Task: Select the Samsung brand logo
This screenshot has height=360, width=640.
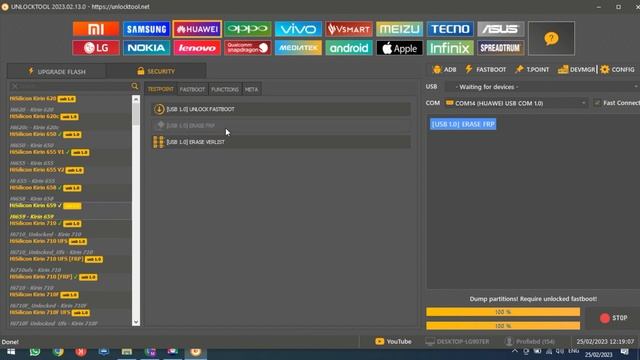Action: coord(146,29)
